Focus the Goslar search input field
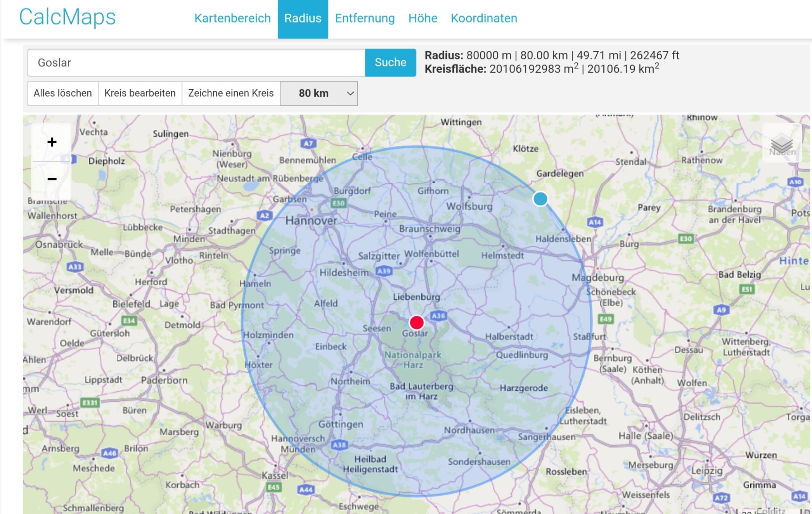Screen dimensions: 812x514 pyautogui.click(x=196, y=63)
